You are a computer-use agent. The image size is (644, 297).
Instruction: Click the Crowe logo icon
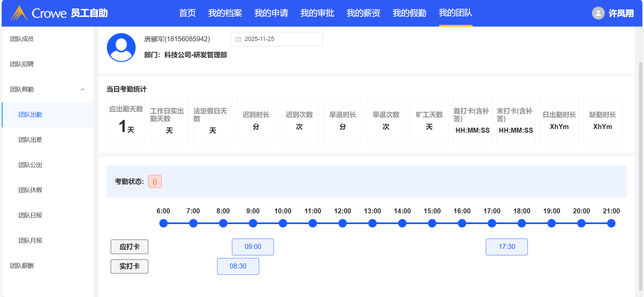19,13
